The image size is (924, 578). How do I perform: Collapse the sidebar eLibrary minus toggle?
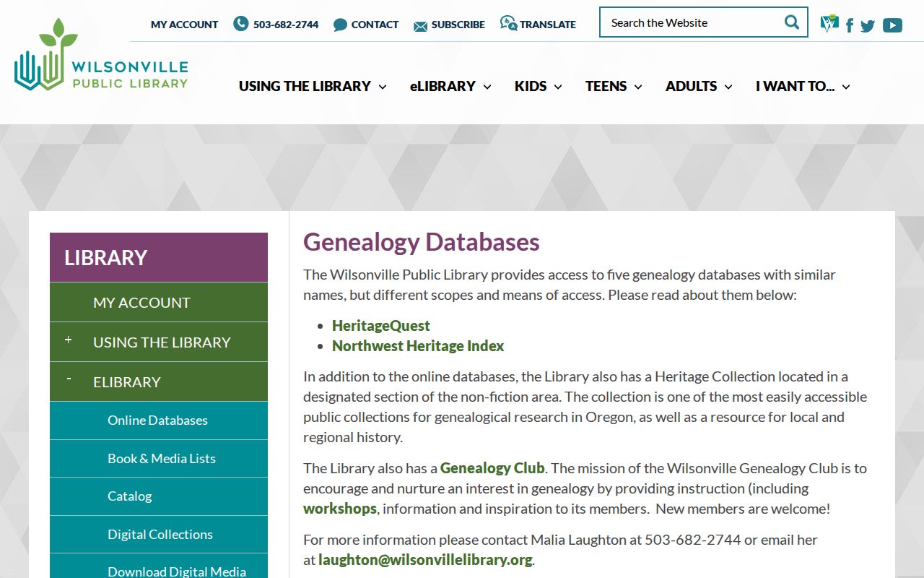[x=69, y=379]
